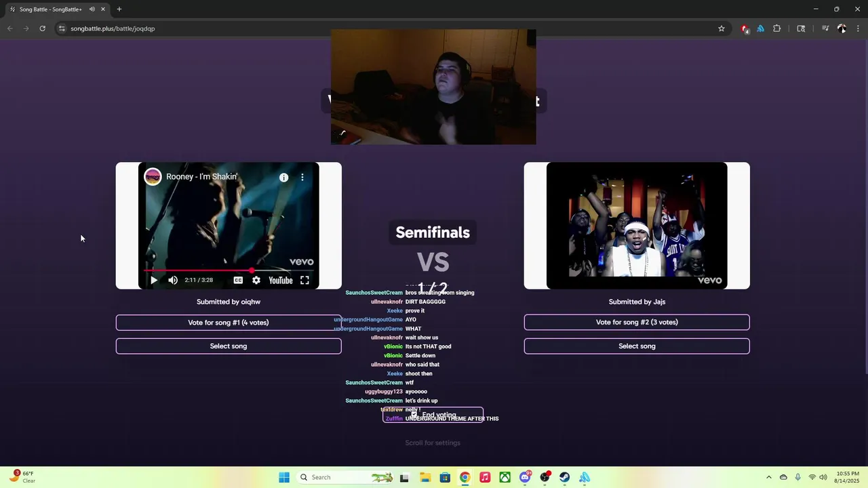Vote for song #1 (4 votes)
Viewport: 868px width, 488px height.
(x=229, y=323)
